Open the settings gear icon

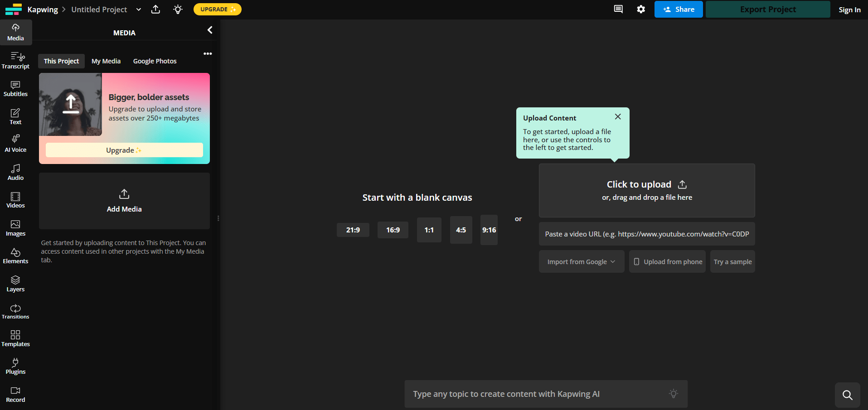tap(641, 9)
